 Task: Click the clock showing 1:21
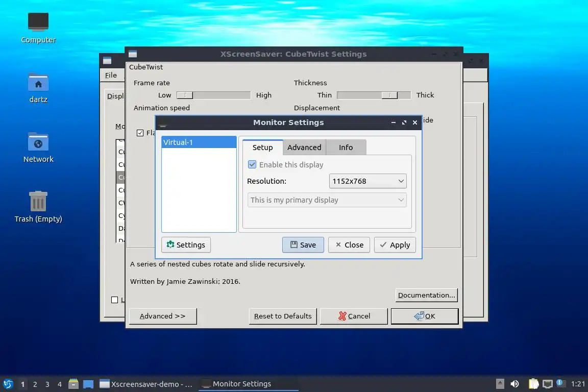[577, 384]
